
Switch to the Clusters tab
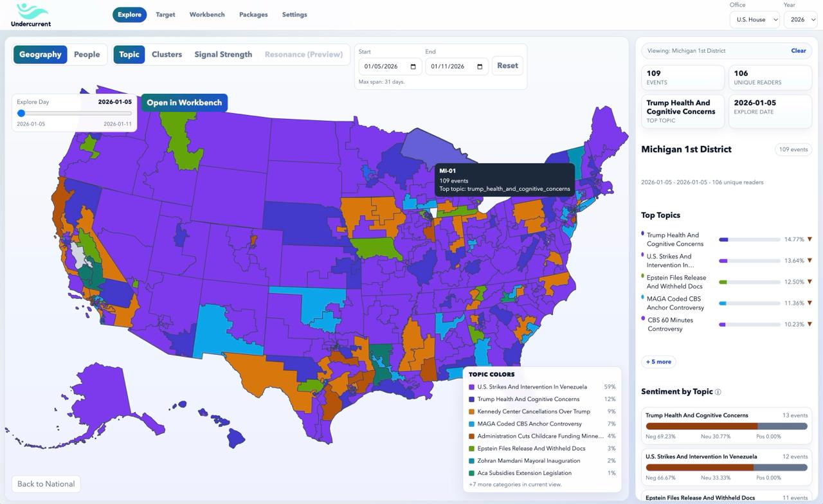click(x=167, y=55)
